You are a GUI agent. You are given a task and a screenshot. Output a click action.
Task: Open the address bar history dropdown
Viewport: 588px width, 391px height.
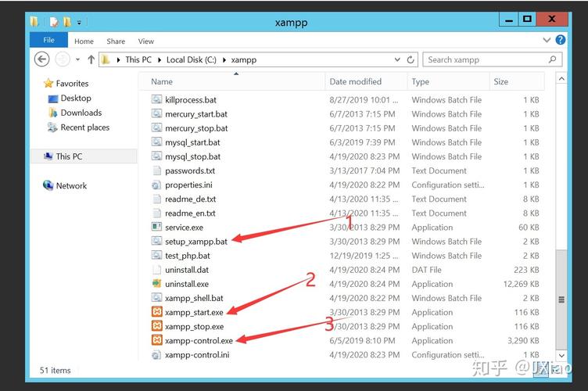coord(397,59)
